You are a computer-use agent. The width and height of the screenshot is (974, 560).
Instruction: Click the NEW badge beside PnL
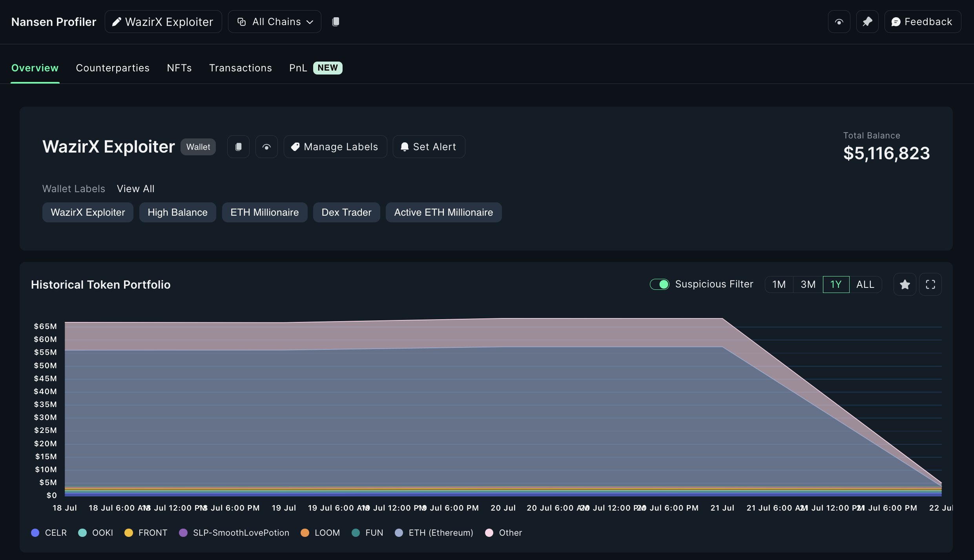point(328,68)
